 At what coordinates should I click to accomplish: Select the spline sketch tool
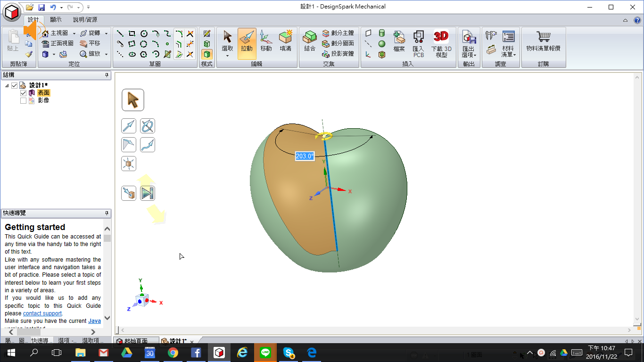coord(167,33)
